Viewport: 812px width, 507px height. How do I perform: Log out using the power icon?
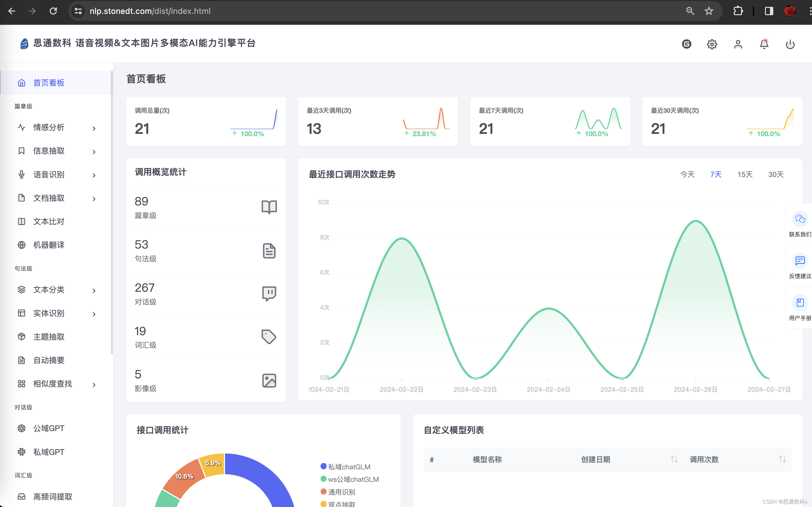click(790, 44)
